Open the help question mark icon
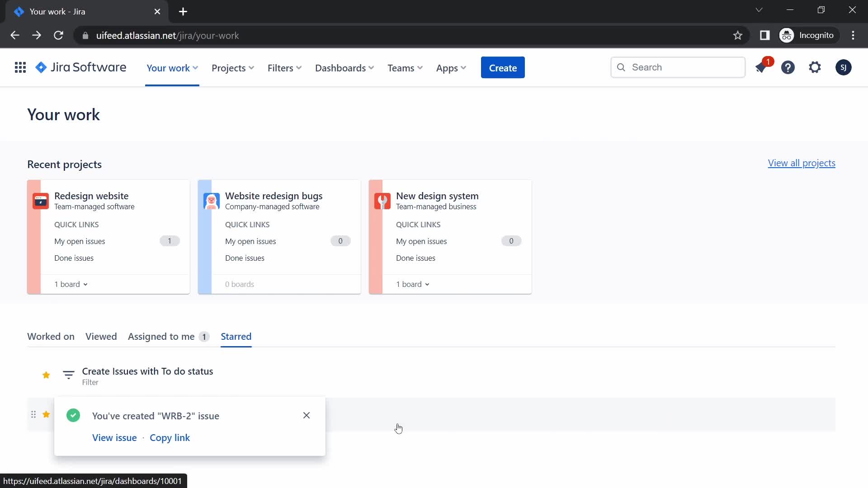The height and width of the screenshot is (488, 868). (x=788, y=68)
